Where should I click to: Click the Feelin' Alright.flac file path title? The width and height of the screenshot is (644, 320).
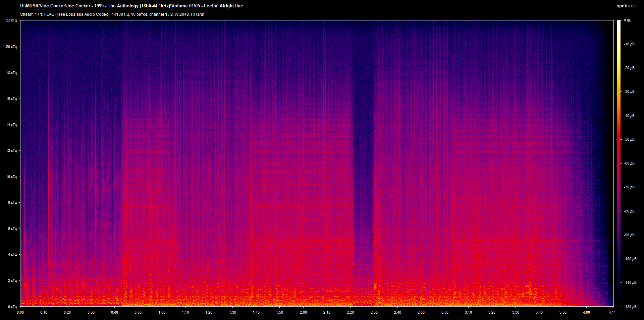point(131,6)
